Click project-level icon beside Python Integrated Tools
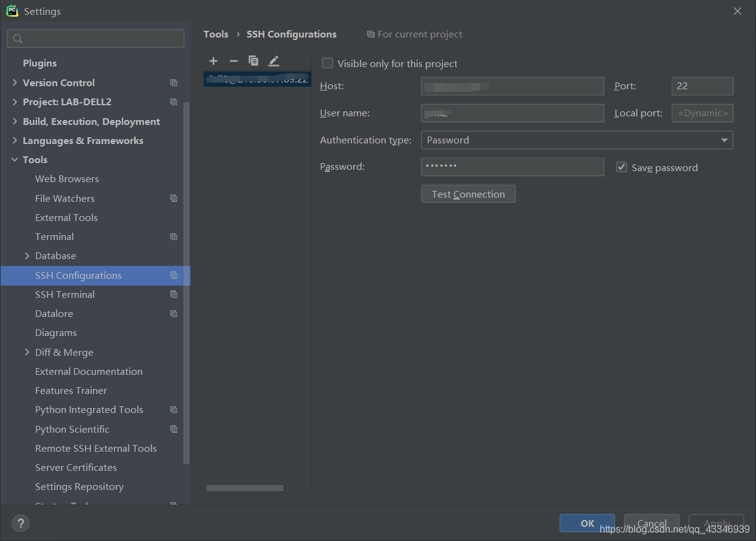The height and width of the screenshot is (541, 756). [174, 409]
